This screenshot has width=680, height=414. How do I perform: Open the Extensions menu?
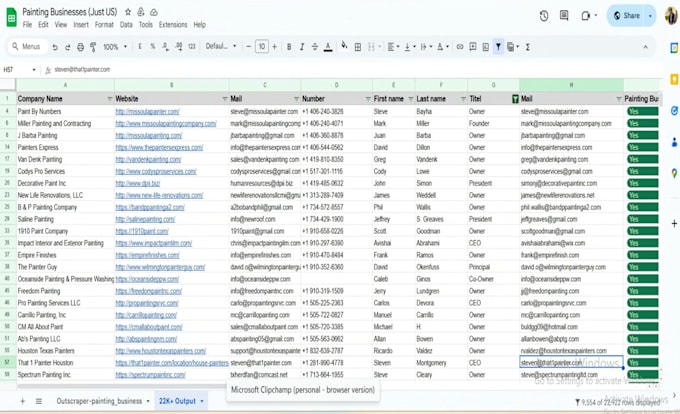click(173, 25)
